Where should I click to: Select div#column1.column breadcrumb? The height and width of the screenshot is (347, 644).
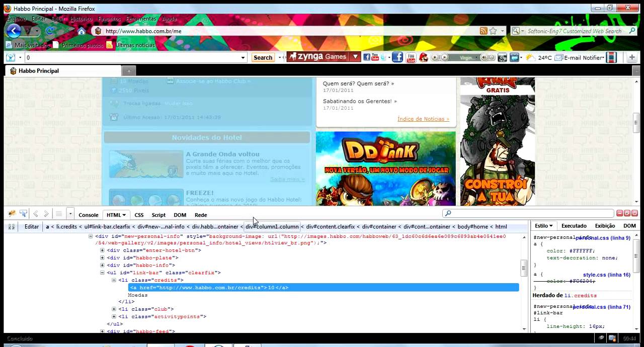(272, 226)
